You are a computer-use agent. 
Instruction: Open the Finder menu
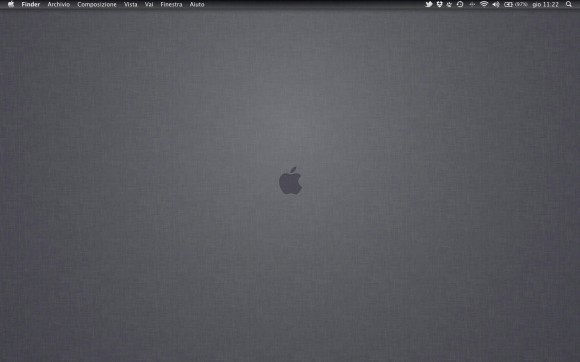[x=31, y=4]
